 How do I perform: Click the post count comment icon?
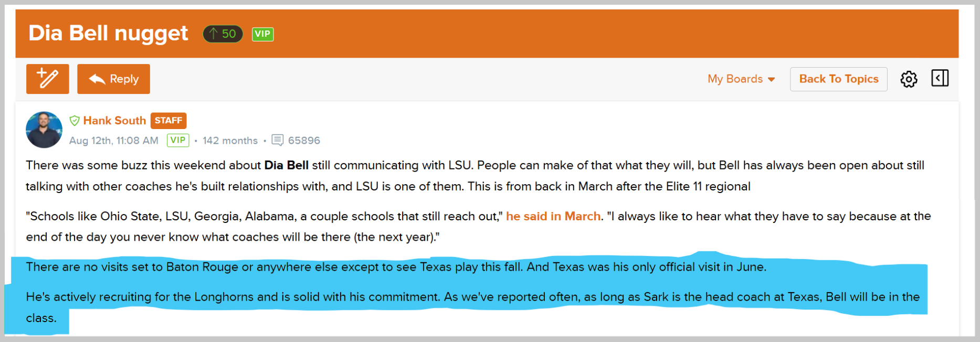(277, 140)
